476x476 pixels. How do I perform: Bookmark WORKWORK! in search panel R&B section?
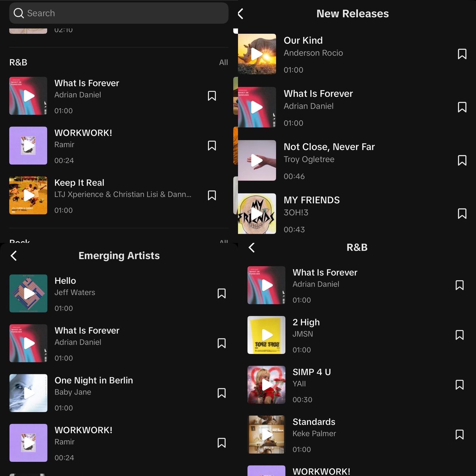212,146
